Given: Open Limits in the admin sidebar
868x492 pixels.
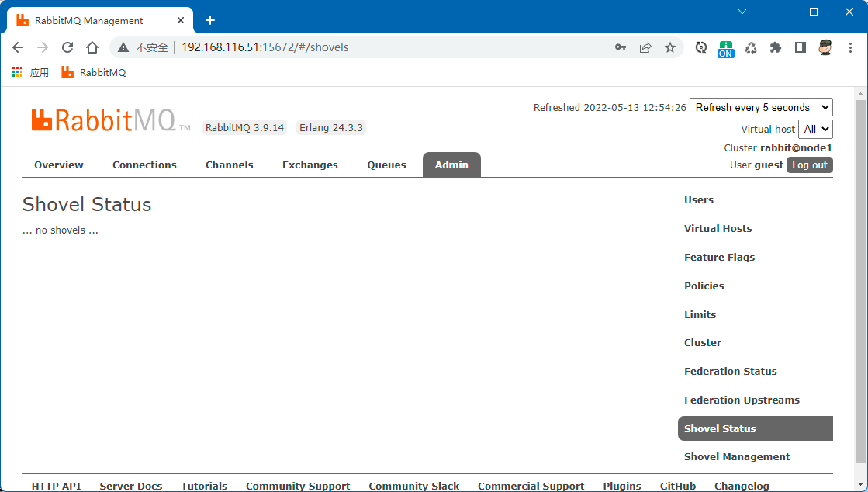Looking at the screenshot, I should click(700, 315).
